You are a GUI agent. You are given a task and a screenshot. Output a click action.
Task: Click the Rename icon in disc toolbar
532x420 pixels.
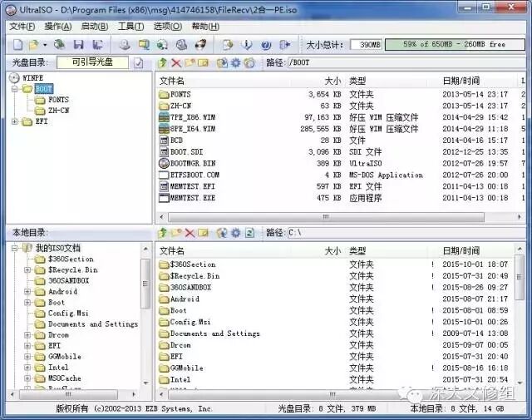203,62
